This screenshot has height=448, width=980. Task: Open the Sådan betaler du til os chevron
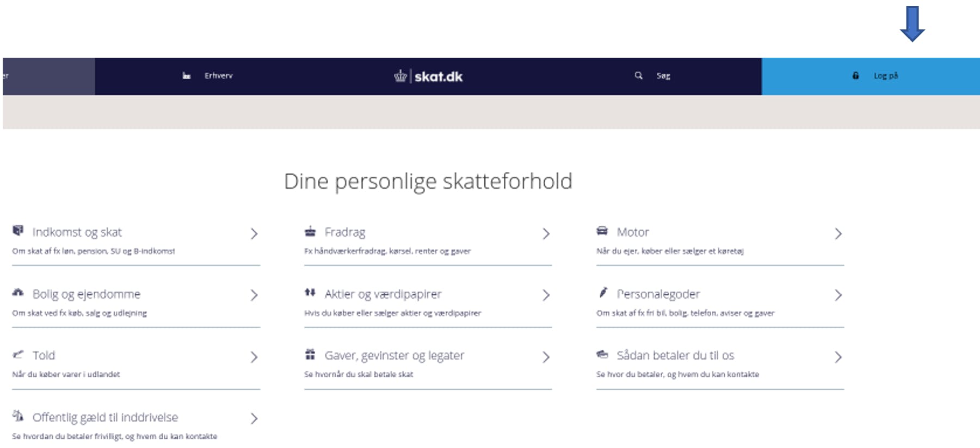tap(838, 357)
